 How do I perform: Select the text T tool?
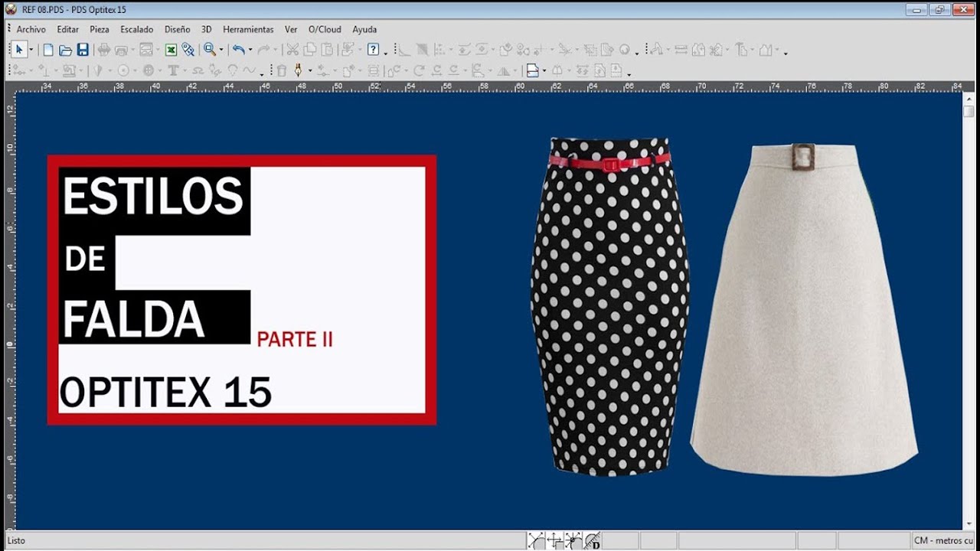(173, 70)
